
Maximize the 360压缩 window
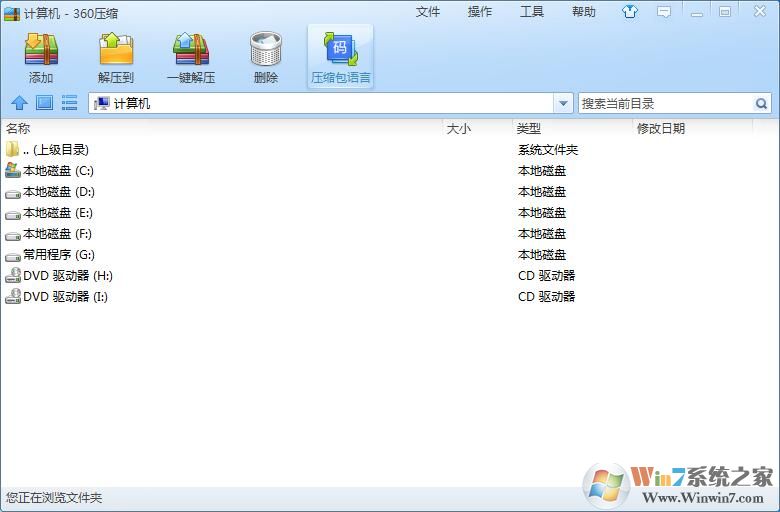pos(725,12)
